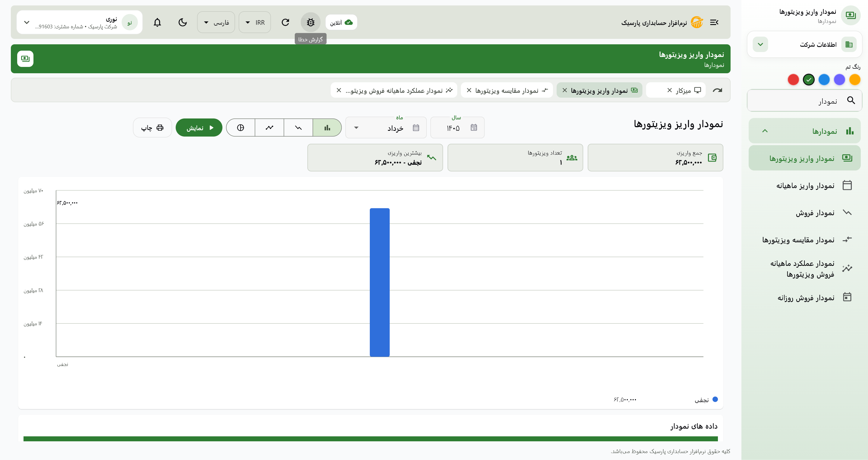The height and width of the screenshot is (460, 868).
Task: Choose the blue theme color
Action: pos(824,80)
